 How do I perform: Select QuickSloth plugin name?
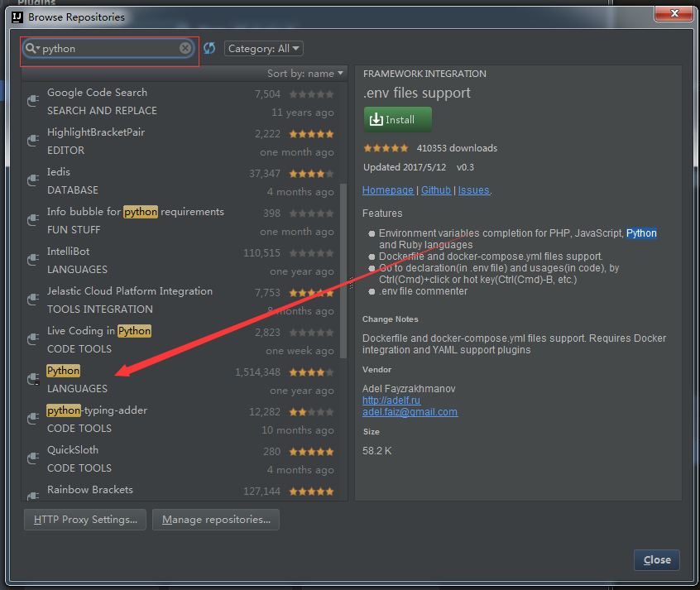click(73, 450)
